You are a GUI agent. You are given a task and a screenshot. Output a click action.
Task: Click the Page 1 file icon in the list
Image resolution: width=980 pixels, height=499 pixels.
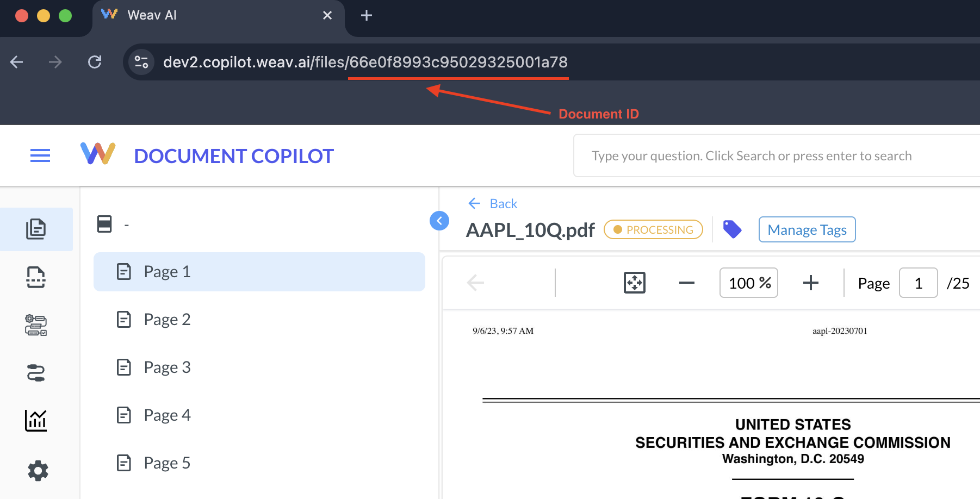click(124, 271)
